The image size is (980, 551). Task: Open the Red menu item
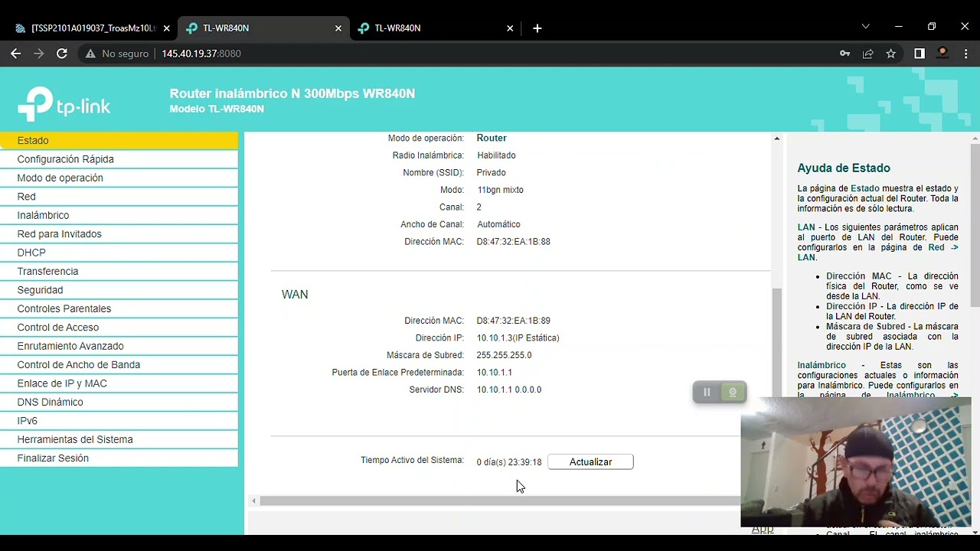[119, 197]
